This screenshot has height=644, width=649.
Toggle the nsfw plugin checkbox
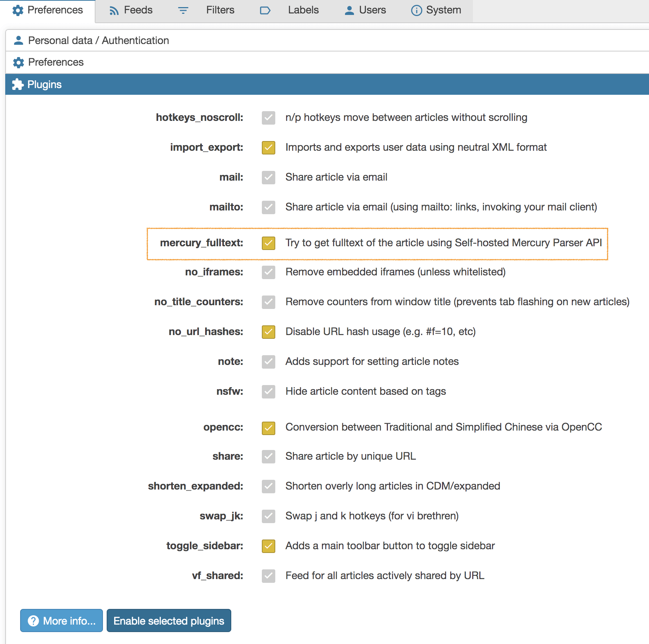click(x=269, y=392)
